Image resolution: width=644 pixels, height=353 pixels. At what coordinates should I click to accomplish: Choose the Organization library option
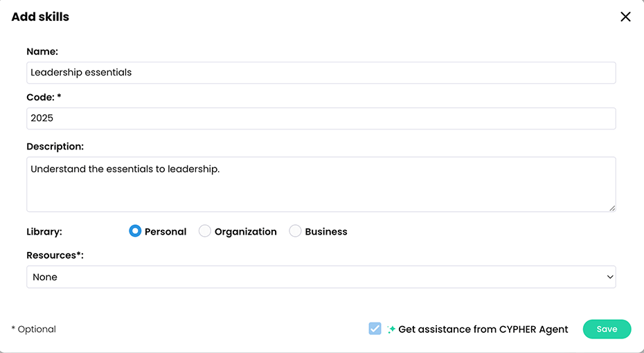click(205, 231)
